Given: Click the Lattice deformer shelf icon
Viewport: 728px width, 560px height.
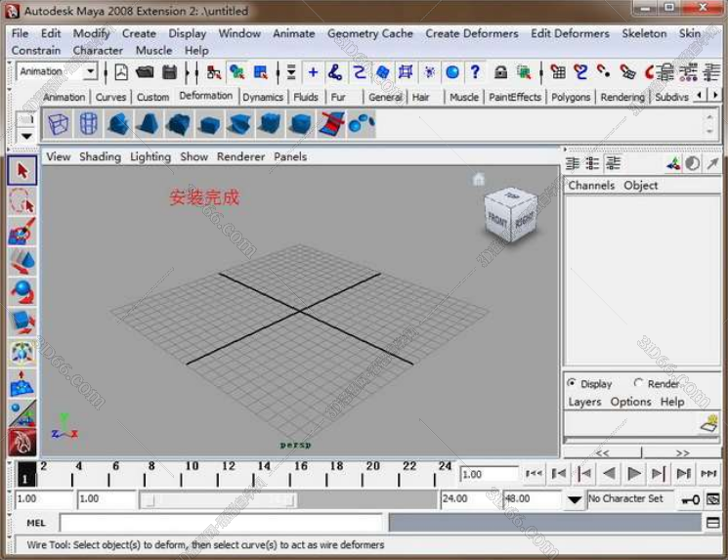Looking at the screenshot, I should pos(59,124).
